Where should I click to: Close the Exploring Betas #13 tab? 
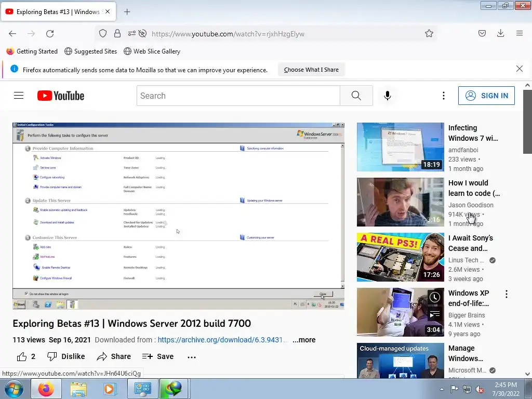pos(108,11)
